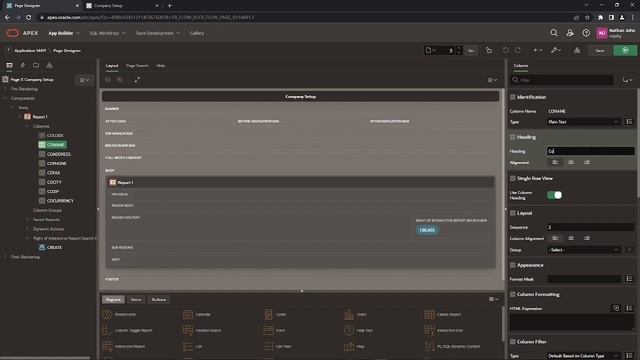Switch to the Buttons gallery tab

(x=159, y=300)
